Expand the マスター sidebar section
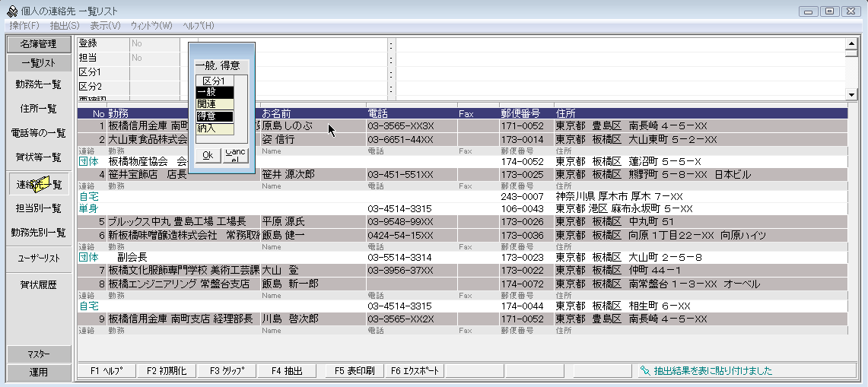Screen dimensions: 868x387 click(x=39, y=354)
